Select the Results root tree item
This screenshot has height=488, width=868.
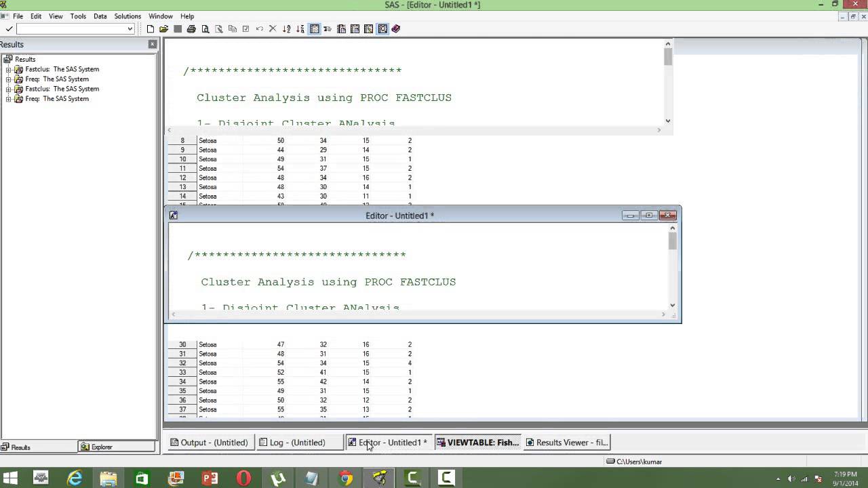pos(25,59)
